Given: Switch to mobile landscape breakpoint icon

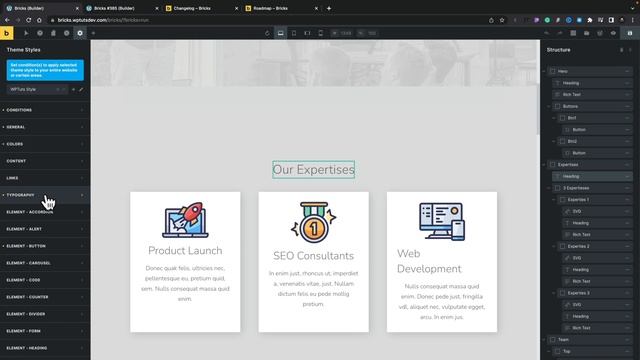Looking at the screenshot, I should (307, 33).
